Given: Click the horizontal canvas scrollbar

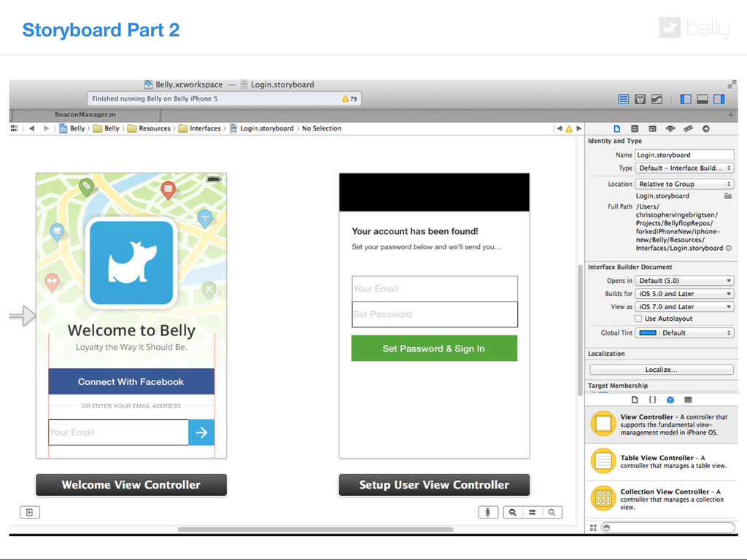Looking at the screenshot, I should pos(315,529).
